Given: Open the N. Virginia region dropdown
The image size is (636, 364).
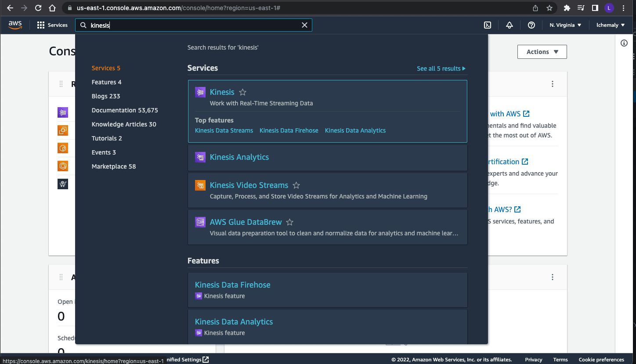Looking at the screenshot, I should [x=565, y=25].
